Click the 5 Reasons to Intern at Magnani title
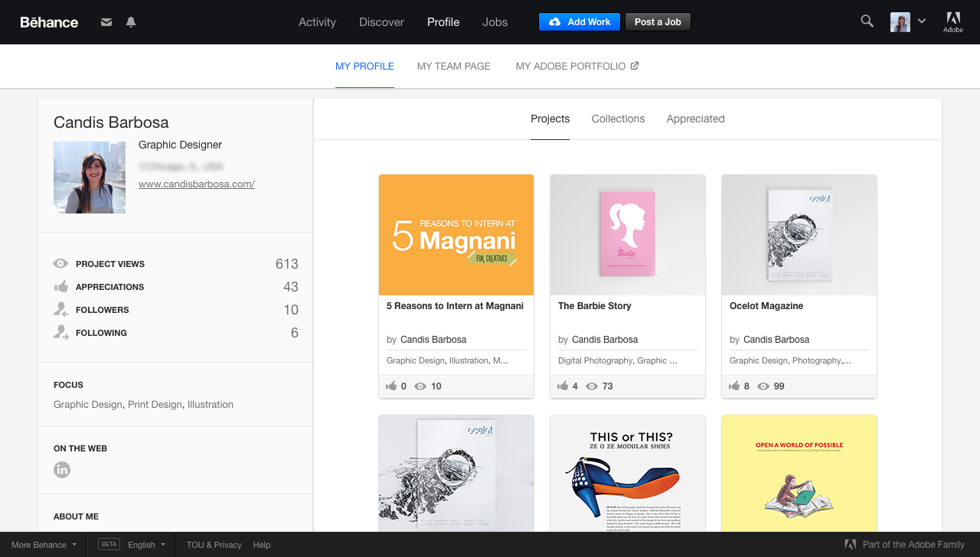The height and width of the screenshot is (557, 980). (x=455, y=306)
